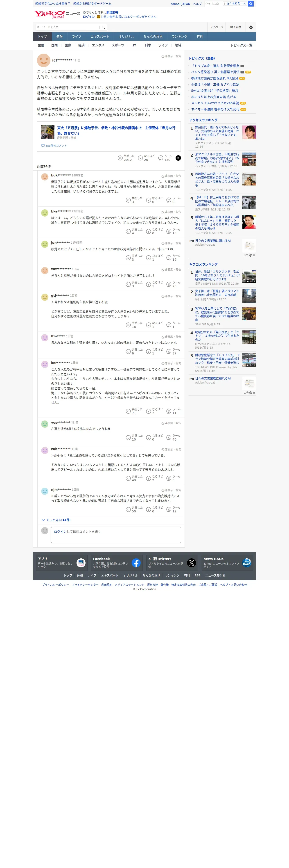The image size is (289, 868).
Task: Open the みんなの意見 tab
Action: pyautogui.click(x=153, y=36)
